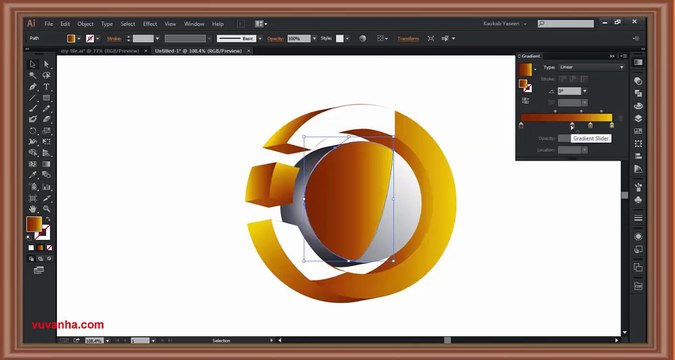Open the Basic brush definition dropdown
Screen dimensions: 675x360
(x=260, y=38)
